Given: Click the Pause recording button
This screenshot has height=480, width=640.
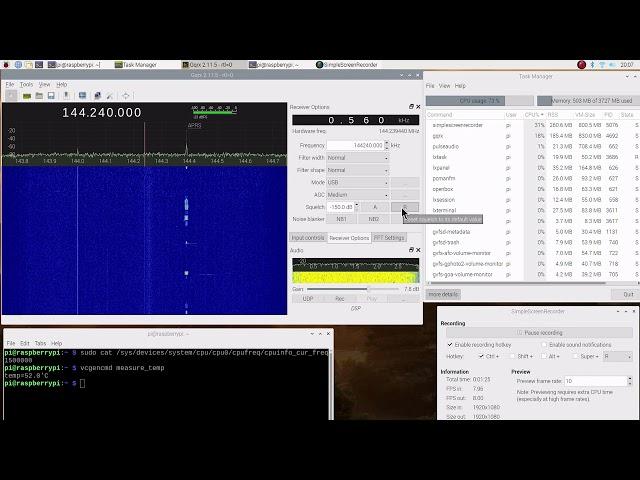Looking at the screenshot, I should pyautogui.click(x=539, y=333).
